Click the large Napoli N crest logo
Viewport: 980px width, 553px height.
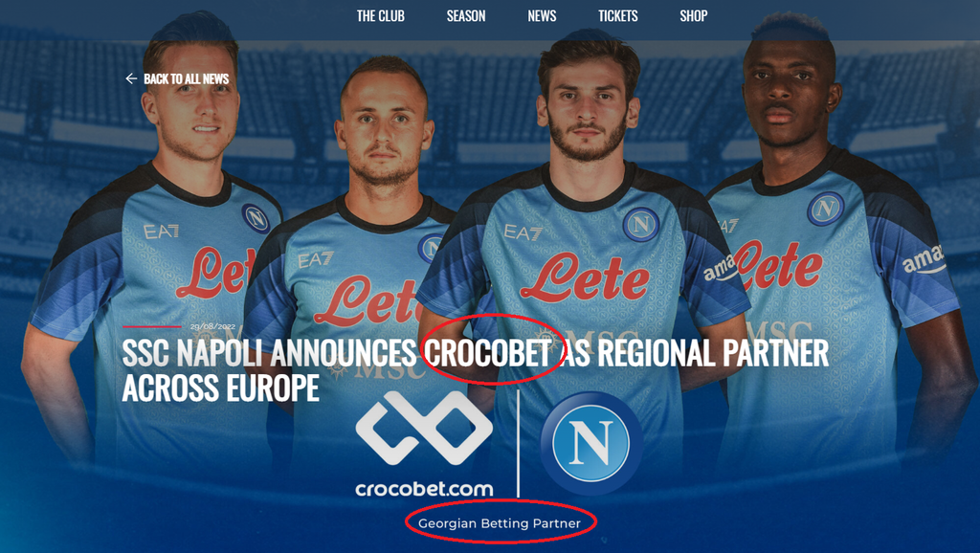pyautogui.click(x=591, y=443)
